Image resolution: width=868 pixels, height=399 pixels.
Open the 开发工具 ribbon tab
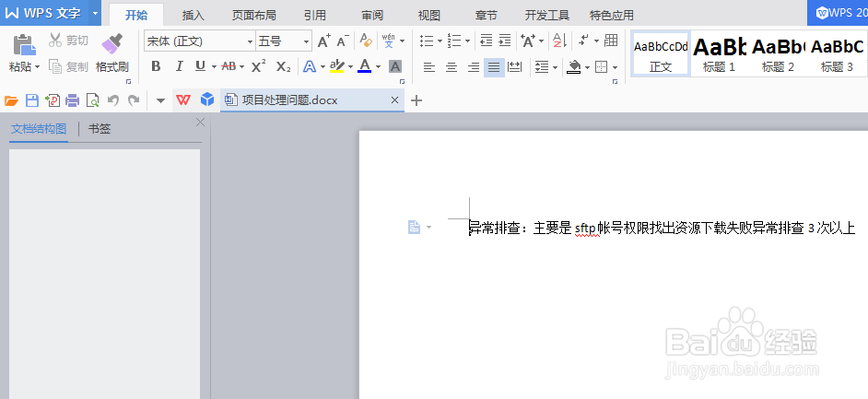(x=547, y=16)
